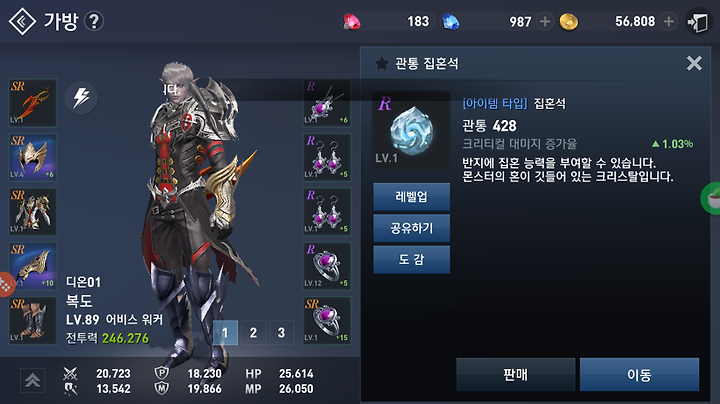
Task: Add more gold coins with plus button
Action: pyautogui.click(x=669, y=21)
